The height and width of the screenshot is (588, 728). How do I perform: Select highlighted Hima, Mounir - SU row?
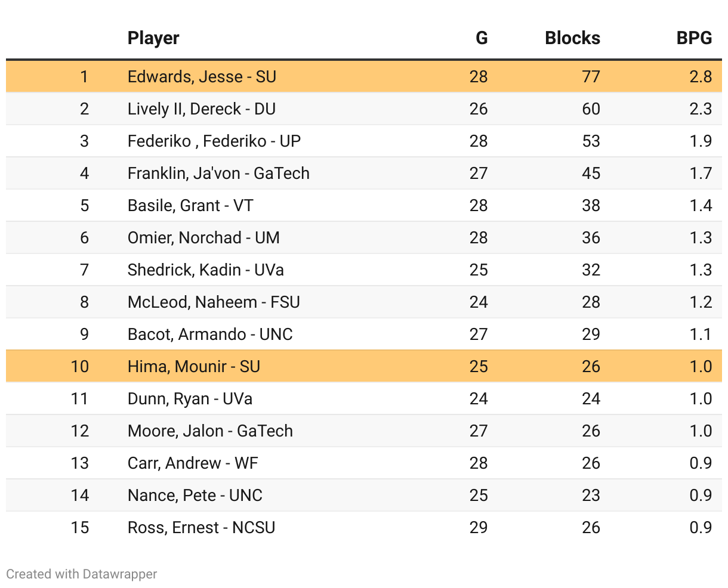pyautogui.click(x=364, y=366)
